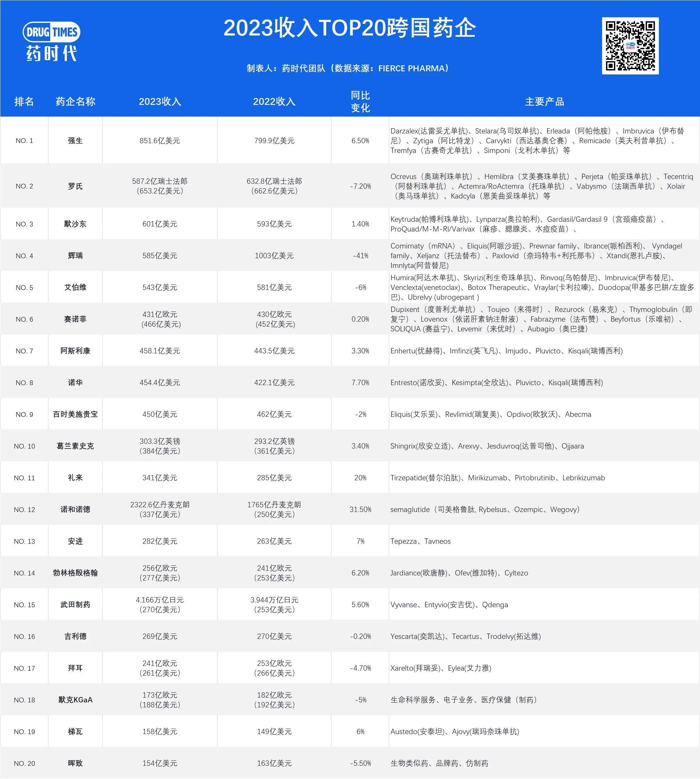The image size is (700, 779).
Task: Click the 2023收入 column header
Action: tap(159, 101)
